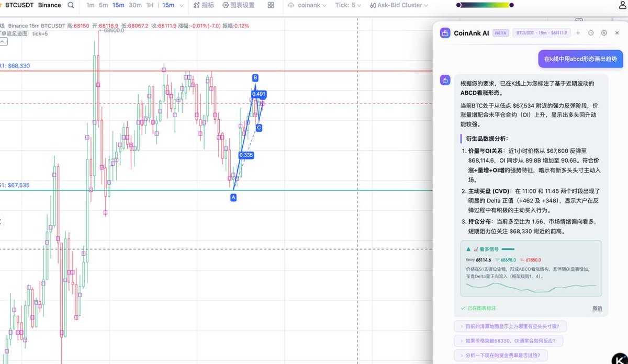The image size is (628, 364).
Task: Open CoinAnk AI settings gear
Action: 604,33
